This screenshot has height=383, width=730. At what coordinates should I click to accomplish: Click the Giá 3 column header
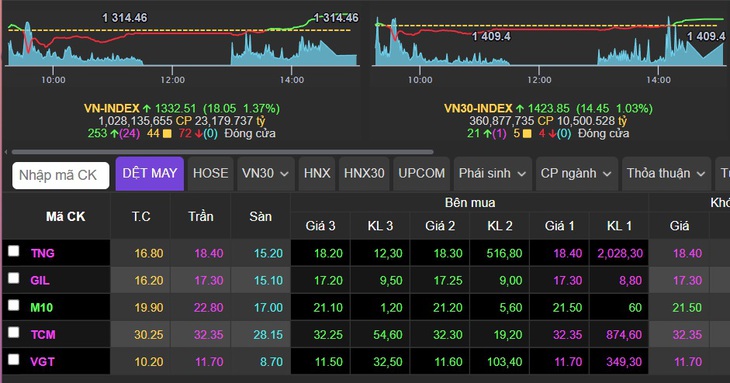point(320,226)
